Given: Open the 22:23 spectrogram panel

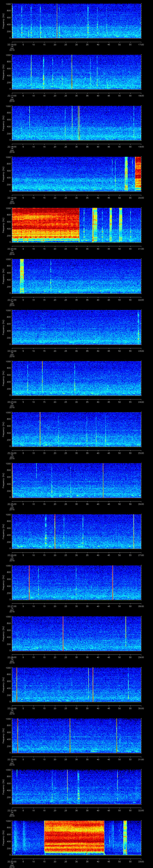Looking at the screenshot, I should (x=76, y=378).
